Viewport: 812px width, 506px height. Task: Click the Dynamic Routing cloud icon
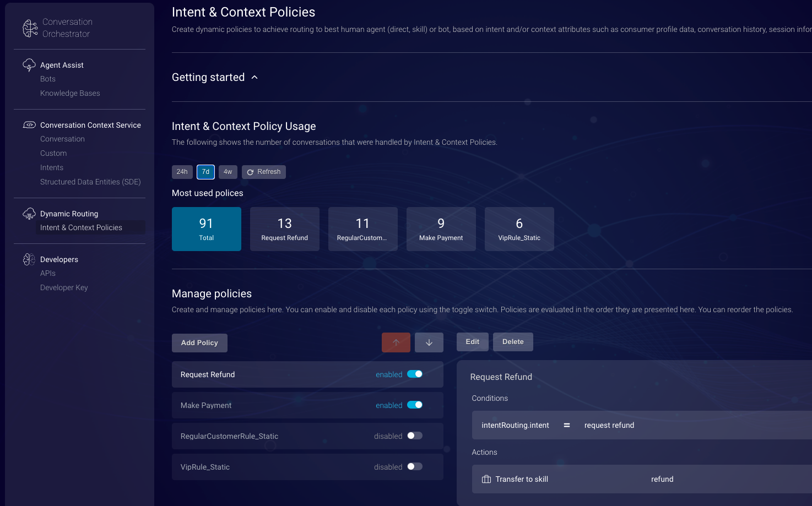tap(29, 214)
